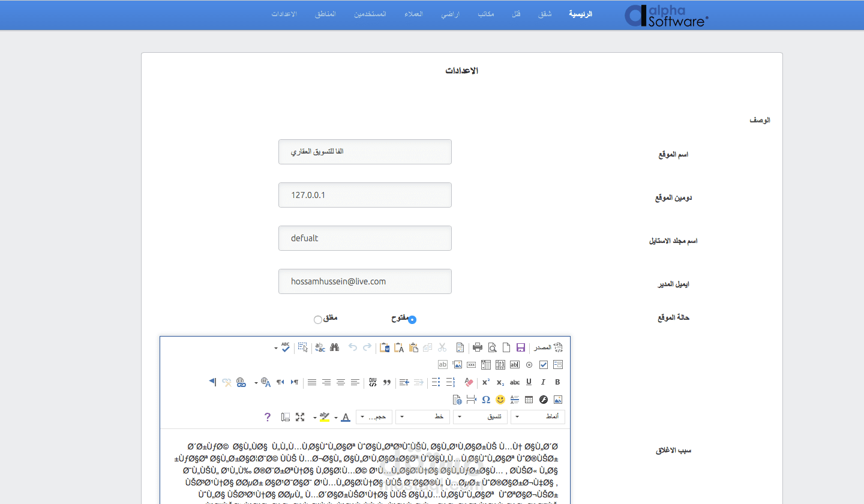Screen dimensions: 864x504
Task: Apply Subscript formatting
Action: [500, 382]
